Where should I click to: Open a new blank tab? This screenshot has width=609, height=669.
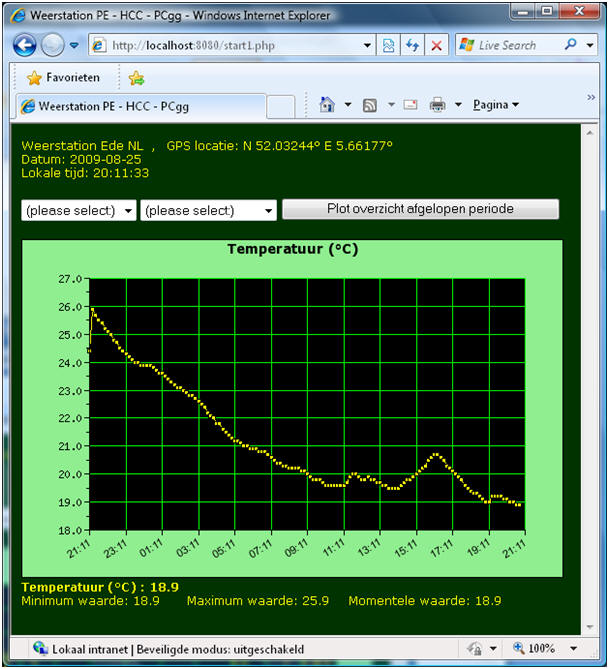coord(281,106)
